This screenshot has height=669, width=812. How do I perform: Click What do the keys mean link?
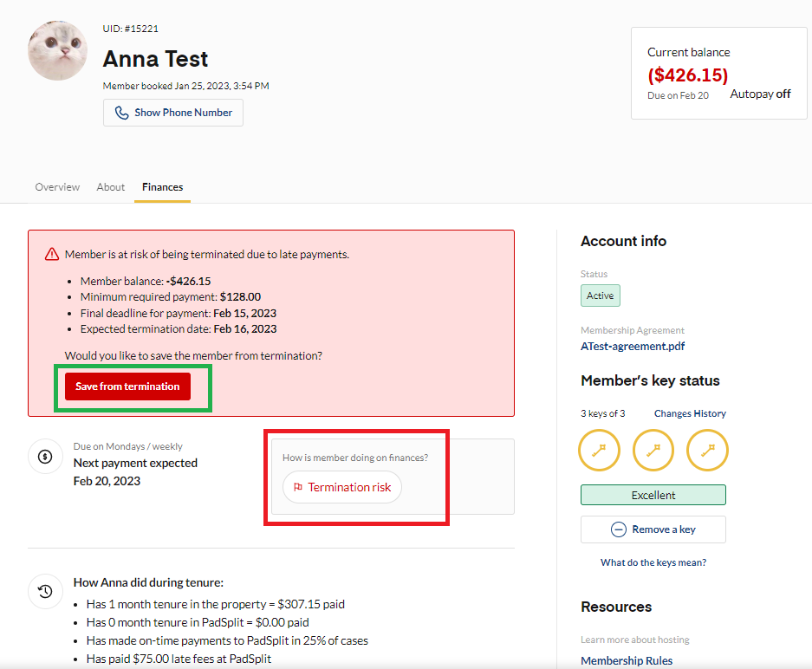click(653, 562)
